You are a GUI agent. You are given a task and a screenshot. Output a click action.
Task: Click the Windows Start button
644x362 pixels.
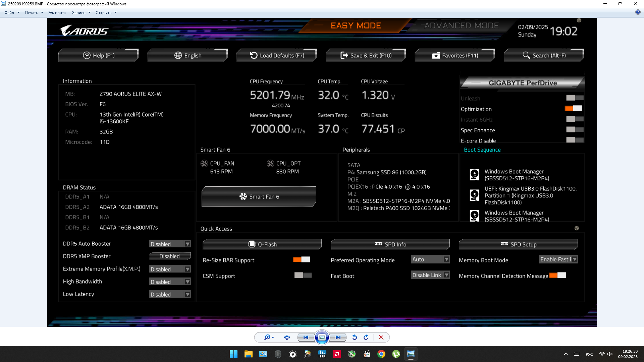(233, 354)
